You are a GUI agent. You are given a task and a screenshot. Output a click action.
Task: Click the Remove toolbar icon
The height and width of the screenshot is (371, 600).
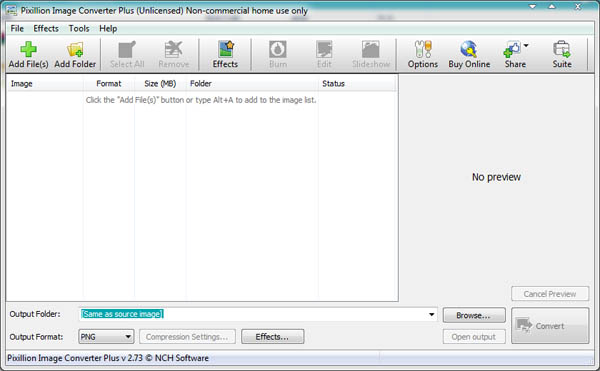[173, 49]
